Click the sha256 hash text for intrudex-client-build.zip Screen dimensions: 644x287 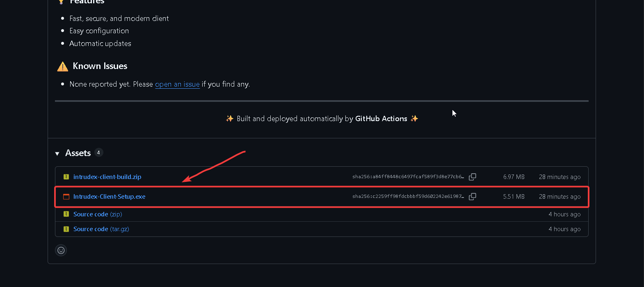(x=408, y=177)
